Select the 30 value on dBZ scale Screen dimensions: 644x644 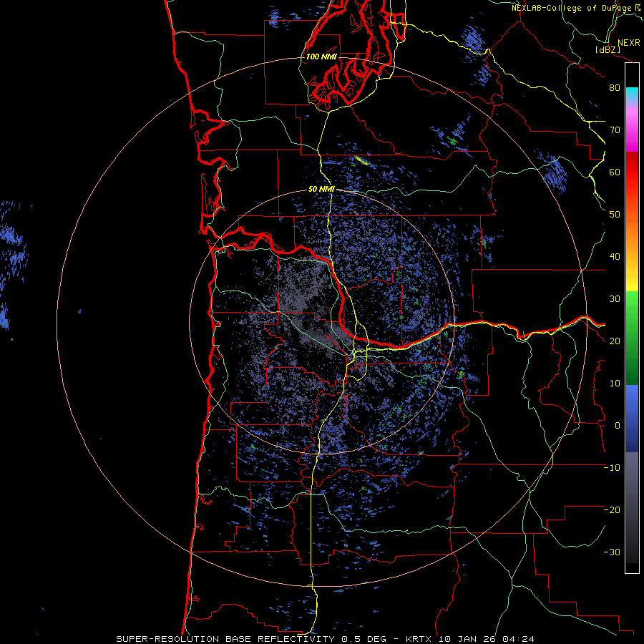click(x=615, y=299)
